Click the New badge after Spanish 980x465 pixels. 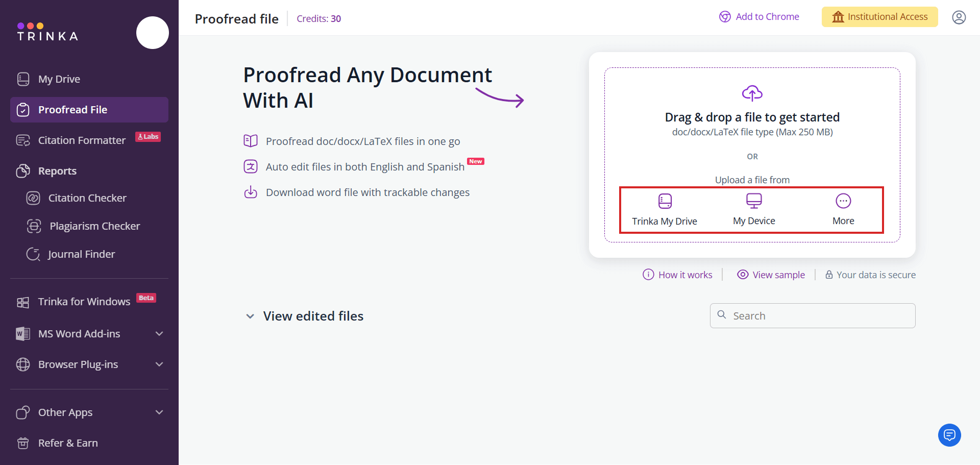tap(476, 161)
